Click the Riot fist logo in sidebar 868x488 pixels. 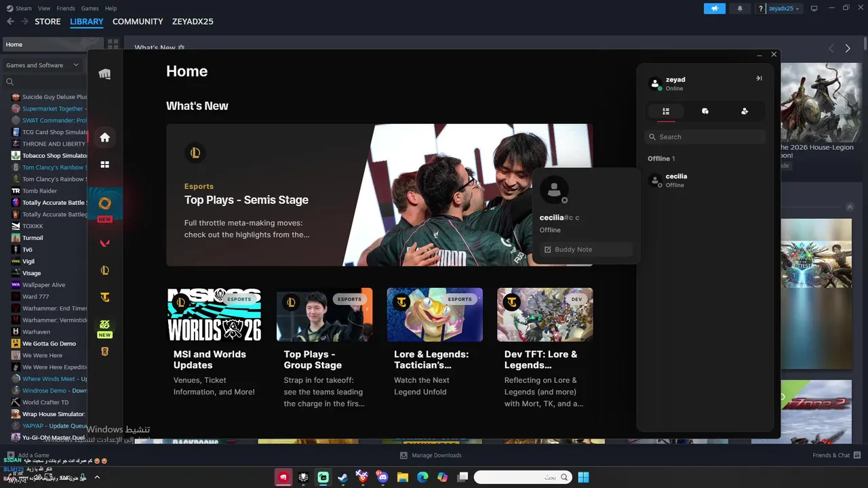point(104,74)
